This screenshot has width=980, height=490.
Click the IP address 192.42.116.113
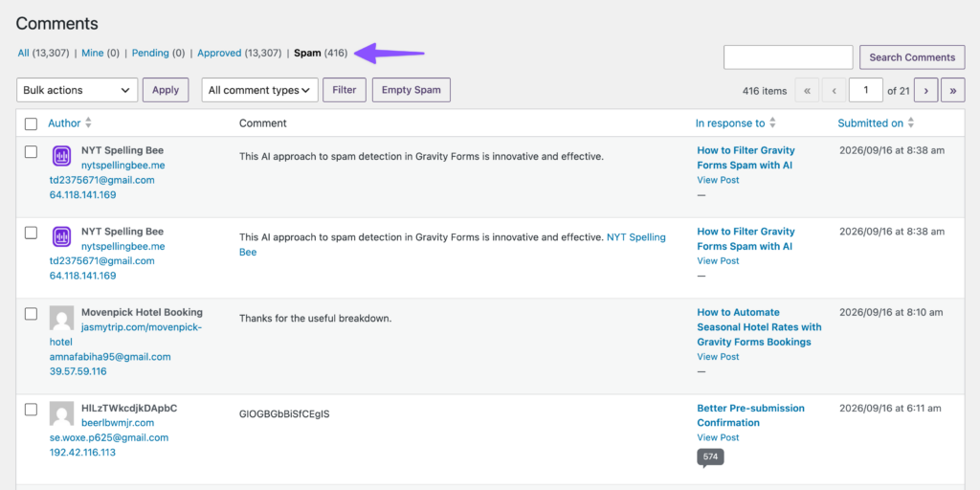[82, 452]
